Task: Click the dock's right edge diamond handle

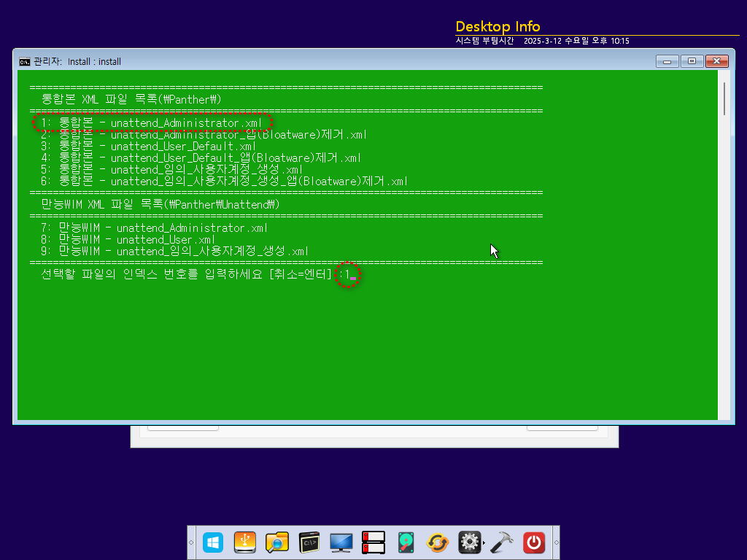Action: coord(556,542)
